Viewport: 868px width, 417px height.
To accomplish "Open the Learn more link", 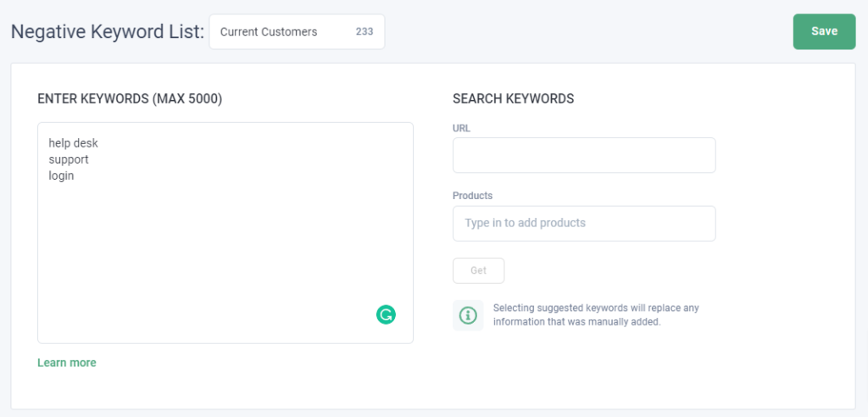I will click(x=66, y=363).
